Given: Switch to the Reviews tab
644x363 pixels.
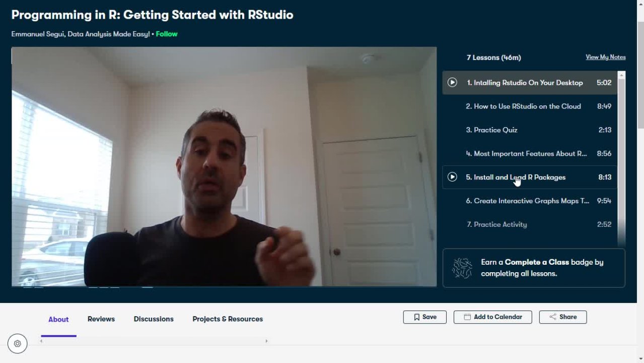Looking at the screenshot, I should point(101,319).
